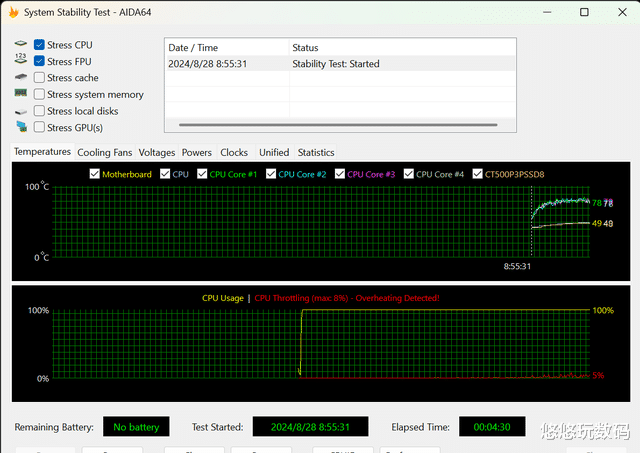Click the AIDA64 flame app icon
640x453 pixels.
[x=13, y=12]
